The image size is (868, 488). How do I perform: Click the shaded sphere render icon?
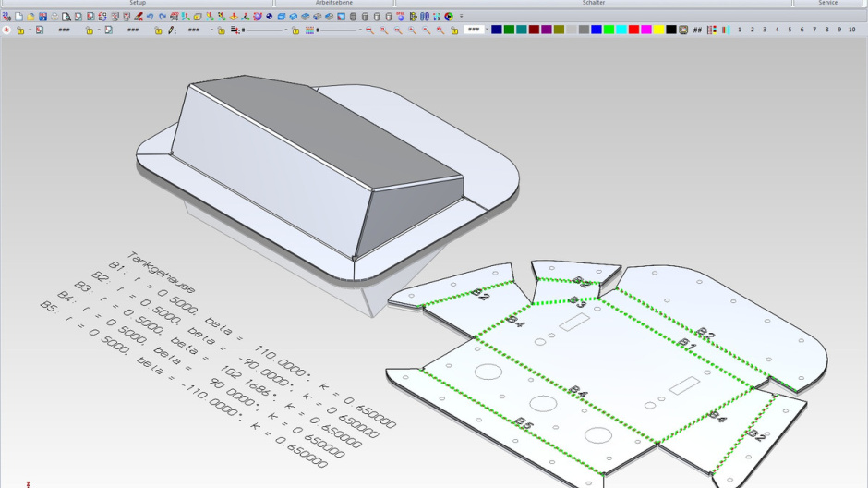pos(270,17)
